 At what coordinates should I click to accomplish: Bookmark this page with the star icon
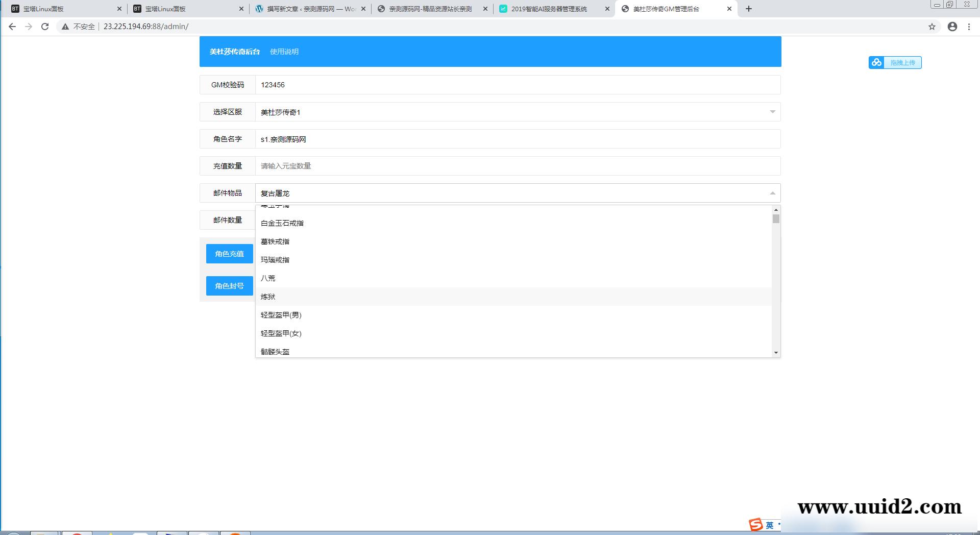(x=932, y=27)
